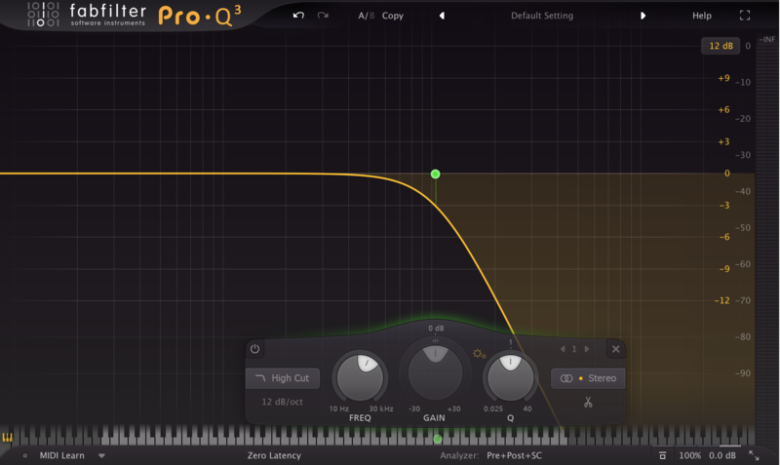
Task: Select the green EQ band dot
Action: click(435, 174)
